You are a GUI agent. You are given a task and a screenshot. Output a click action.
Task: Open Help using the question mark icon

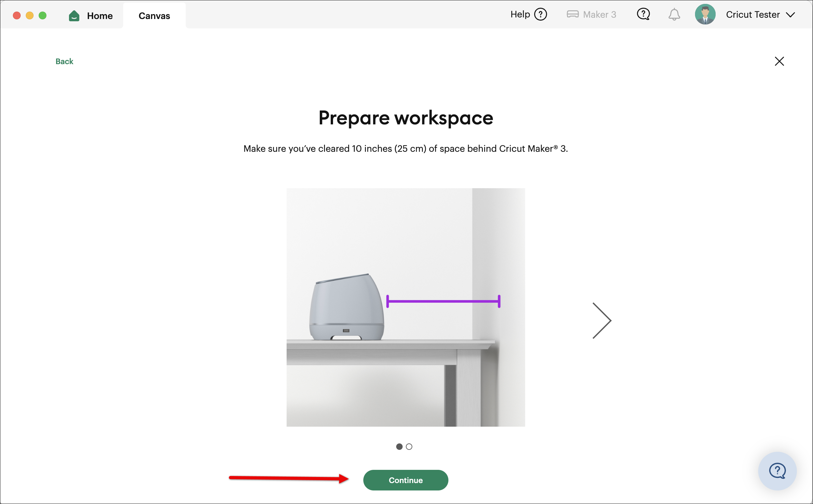click(x=541, y=14)
